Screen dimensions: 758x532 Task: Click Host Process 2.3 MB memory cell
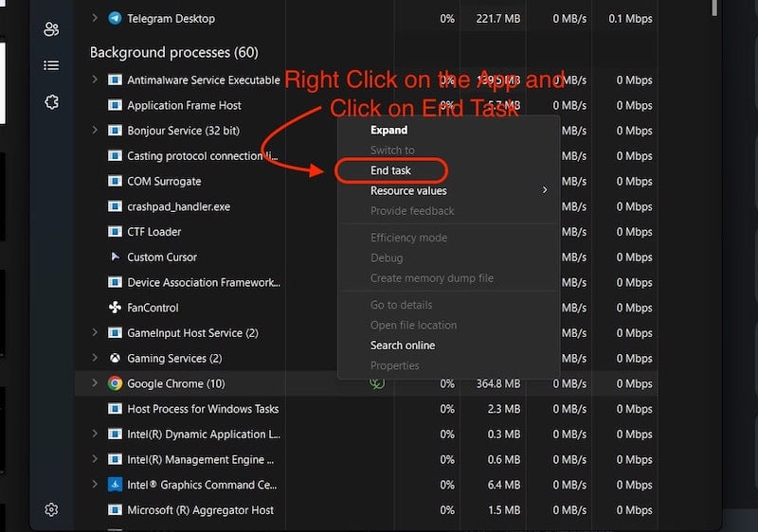coord(504,409)
